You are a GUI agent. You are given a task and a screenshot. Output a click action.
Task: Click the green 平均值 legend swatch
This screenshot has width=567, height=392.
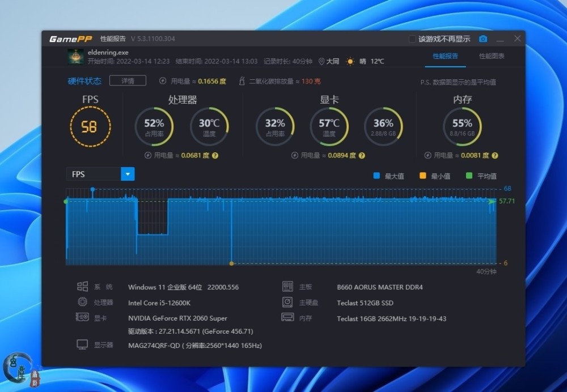469,176
